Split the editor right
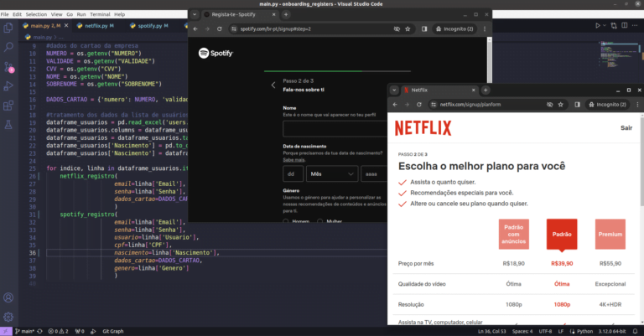644x336 pixels. 624,25
